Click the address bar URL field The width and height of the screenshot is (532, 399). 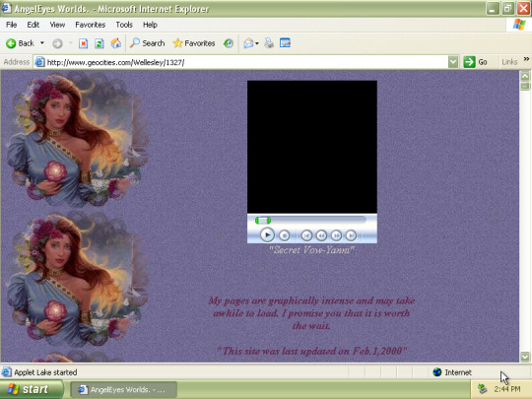coord(246,62)
